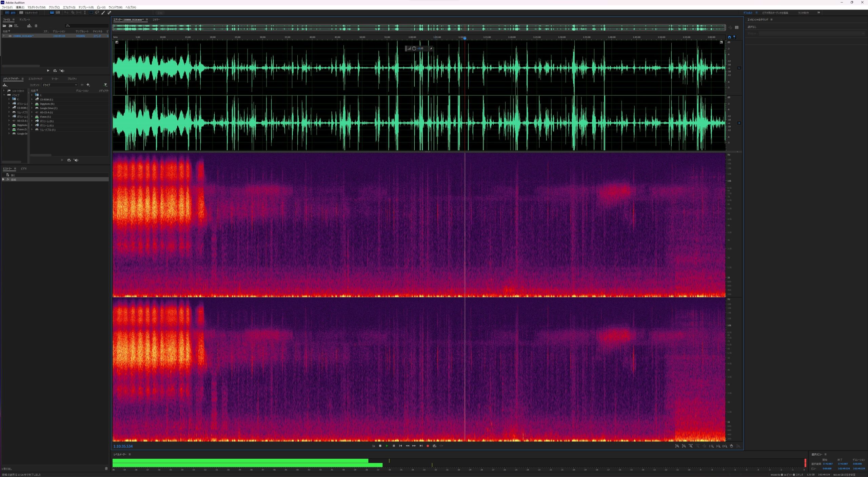Open the エフェクト(S) menu
868x477 pixels.
(x=69, y=7)
